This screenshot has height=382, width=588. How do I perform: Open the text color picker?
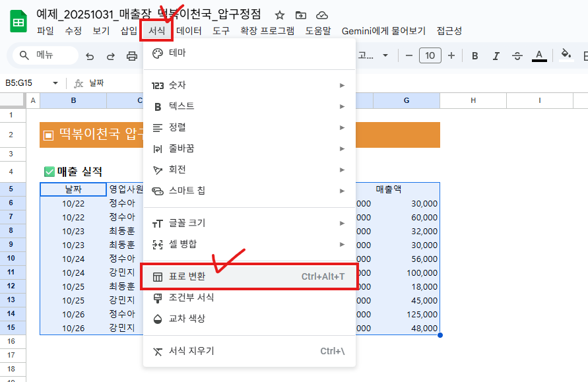tap(539, 55)
